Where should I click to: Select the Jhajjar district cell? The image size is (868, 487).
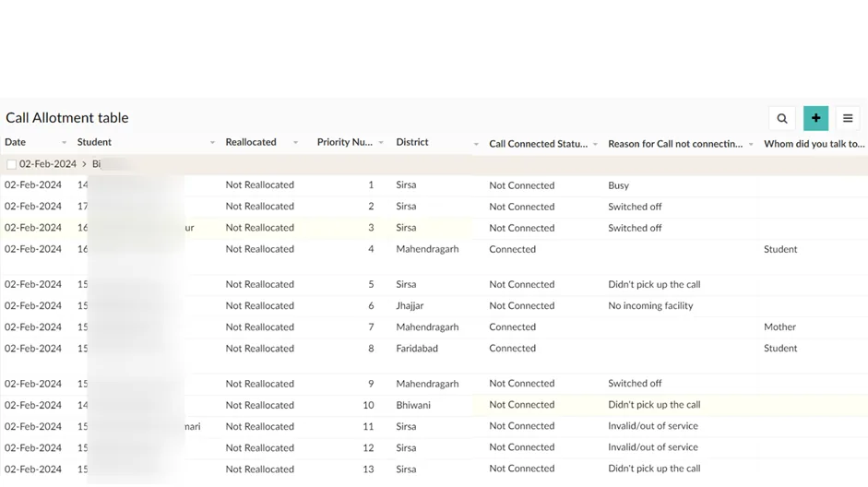pos(410,305)
